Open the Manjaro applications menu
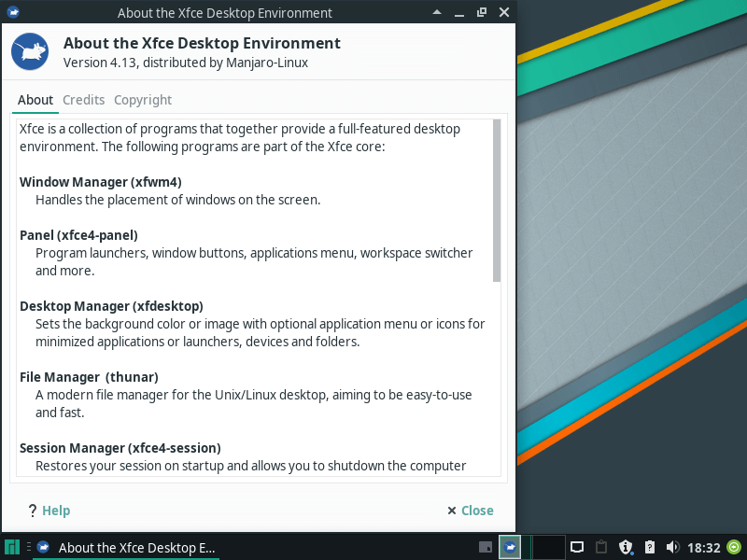 click(12, 548)
